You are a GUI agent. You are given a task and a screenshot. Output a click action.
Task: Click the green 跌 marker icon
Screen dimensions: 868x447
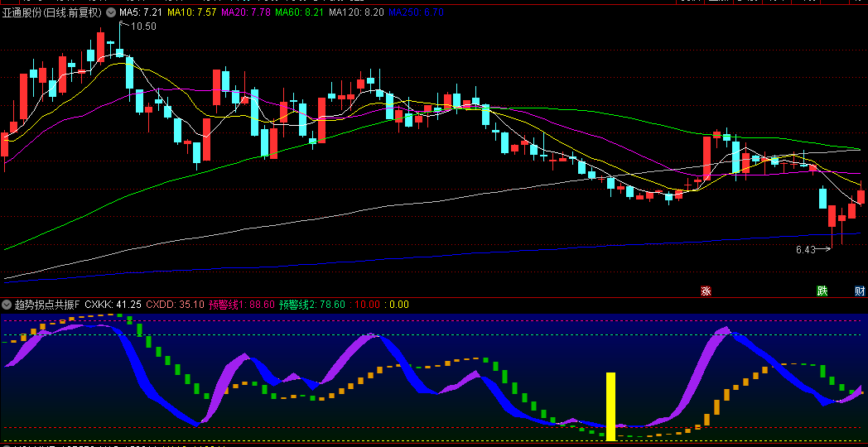click(822, 291)
